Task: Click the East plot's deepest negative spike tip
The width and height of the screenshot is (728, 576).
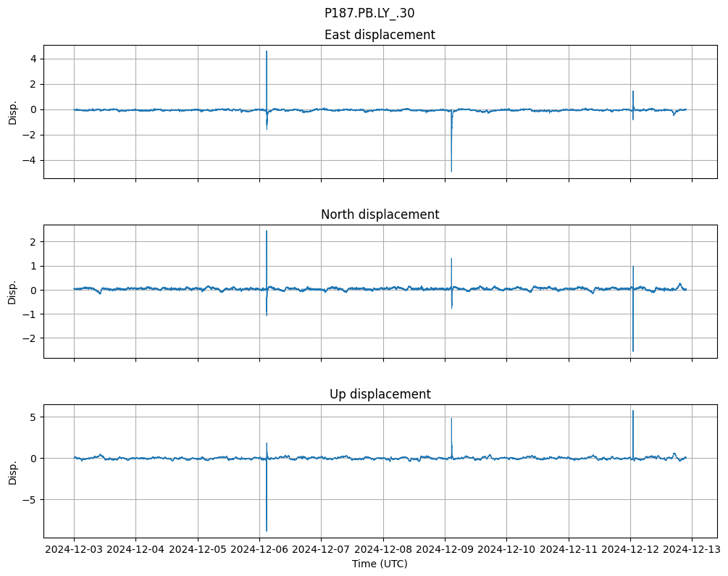Action: point(451,171)
